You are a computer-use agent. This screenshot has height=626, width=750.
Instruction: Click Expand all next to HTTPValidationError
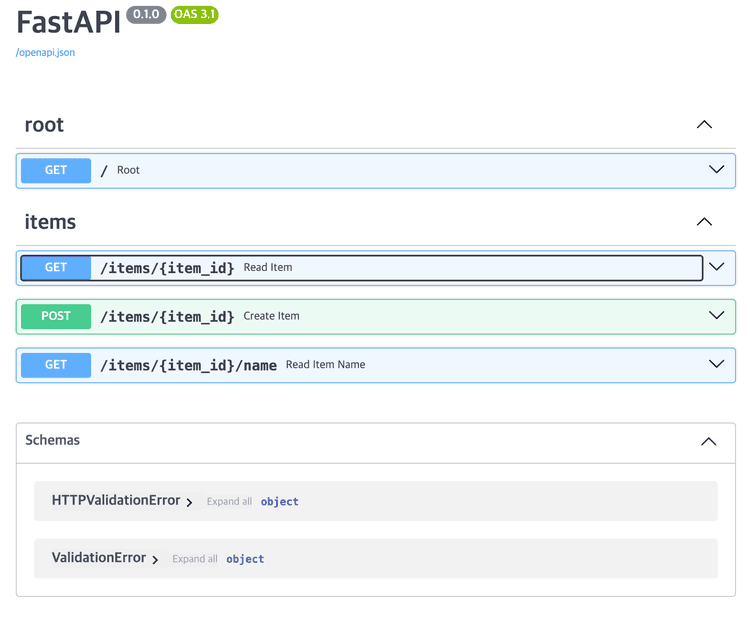[229, 501]
